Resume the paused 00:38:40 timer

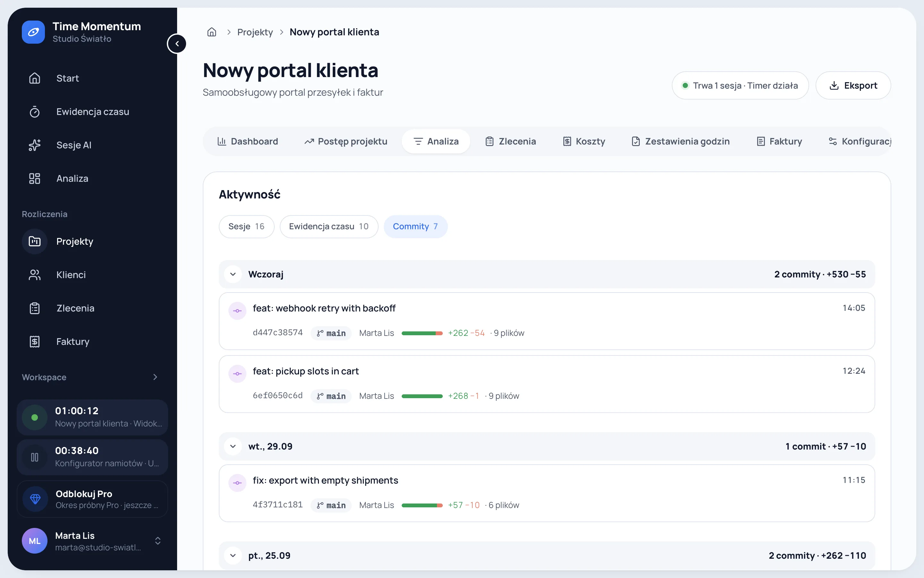coord(35,457)
